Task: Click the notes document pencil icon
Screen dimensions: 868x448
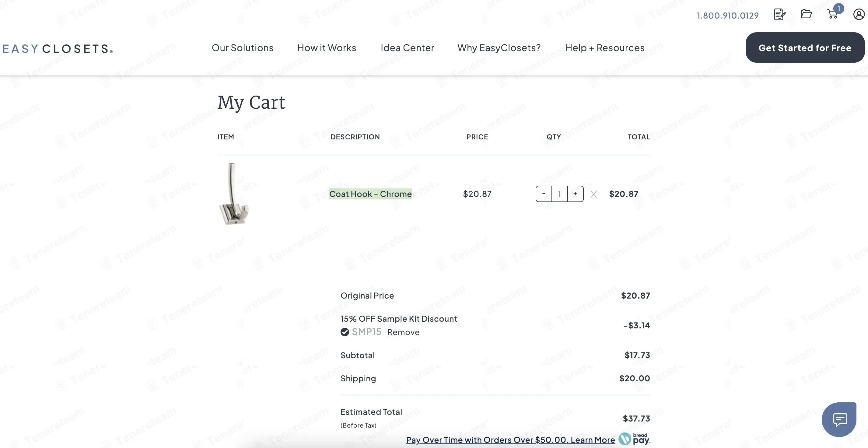Action: (x=780, y=15)
